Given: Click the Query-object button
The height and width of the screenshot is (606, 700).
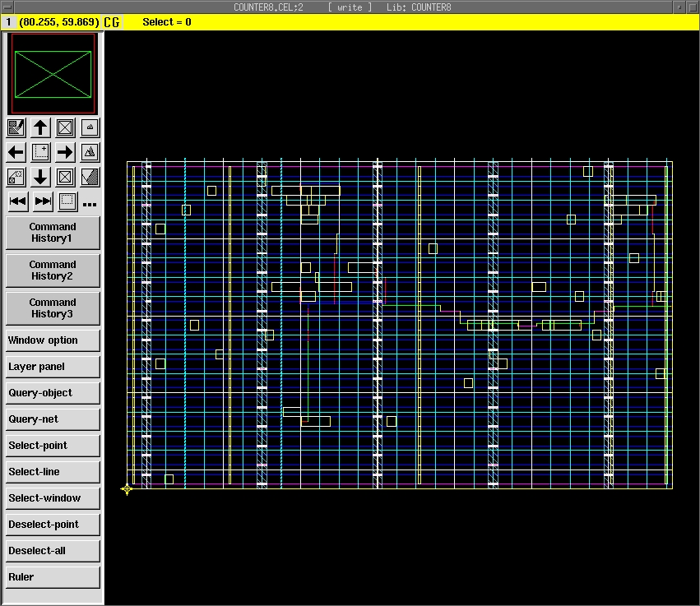Looking at the screenshot, I should pos(53,393).
